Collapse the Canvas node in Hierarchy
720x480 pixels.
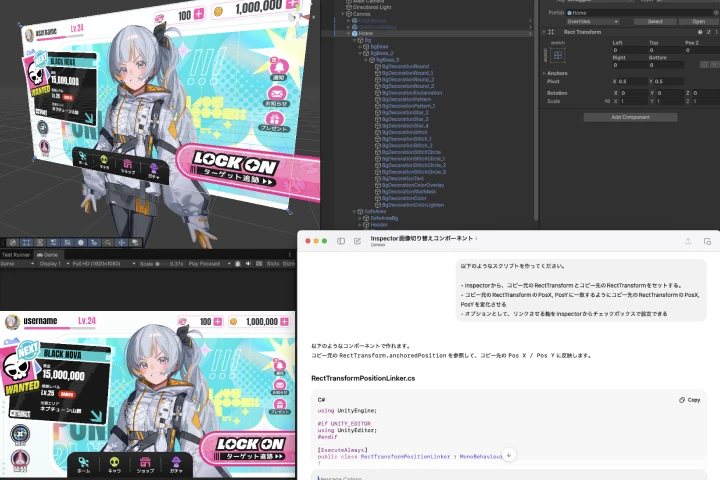pos(343,14)
